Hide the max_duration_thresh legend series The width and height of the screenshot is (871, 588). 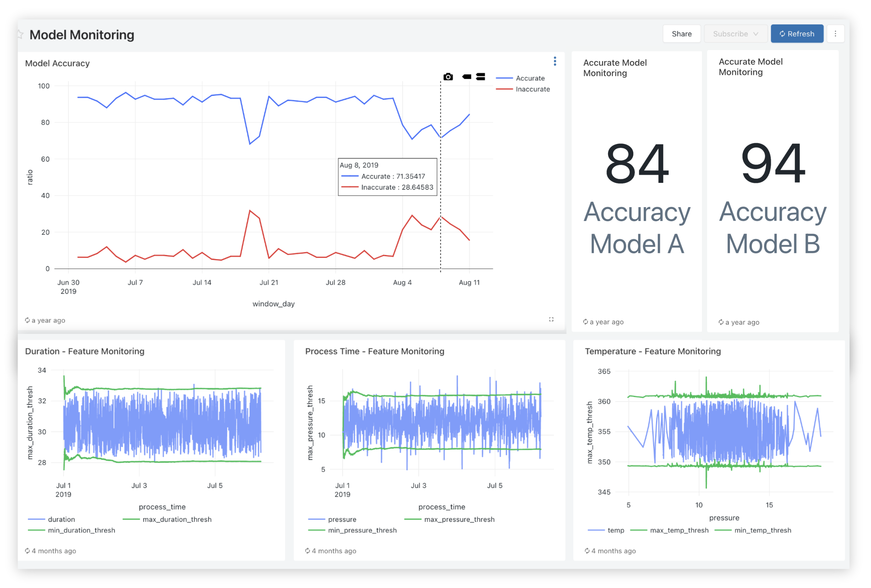(x=177, y=519)
